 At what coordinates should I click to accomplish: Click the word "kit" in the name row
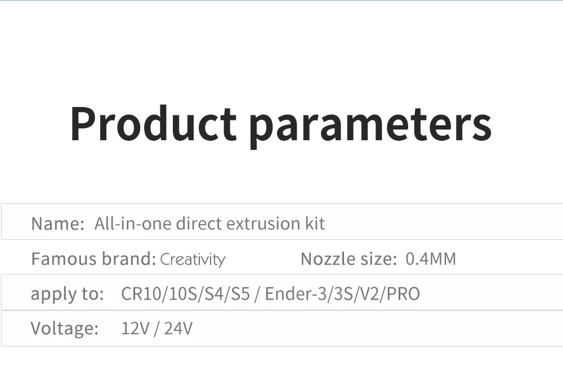click(315, 224)
